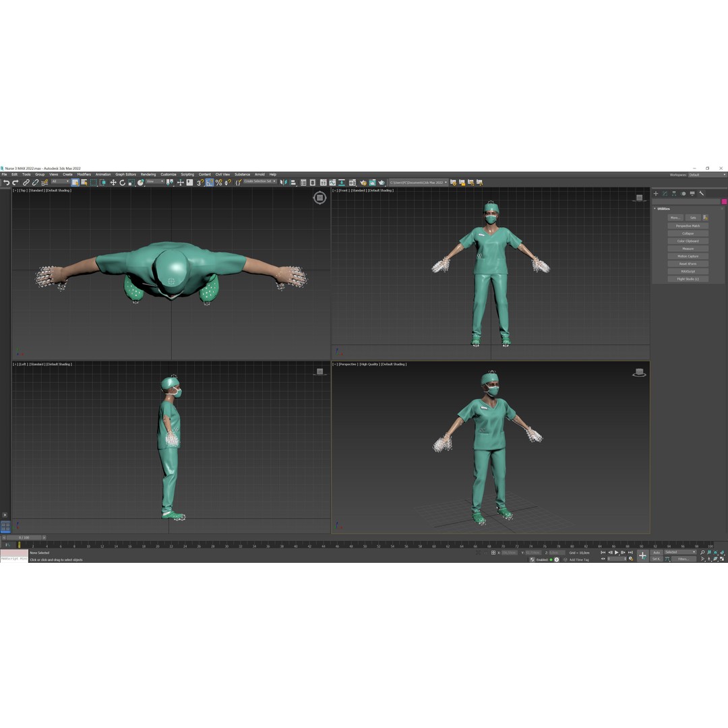Click frame 50 on the timeline
728x728 pixels.
365,546
